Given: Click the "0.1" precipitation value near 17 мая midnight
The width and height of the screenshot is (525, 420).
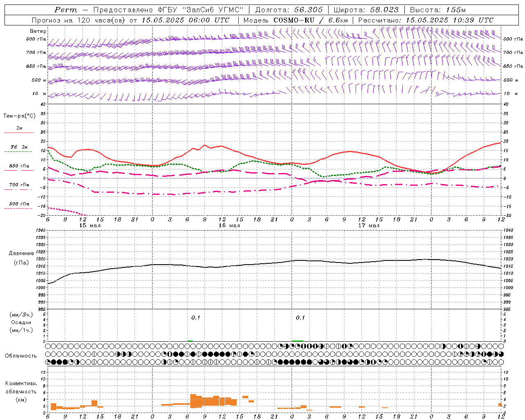Looking at the screenshot, I should [x=300, y=317].
